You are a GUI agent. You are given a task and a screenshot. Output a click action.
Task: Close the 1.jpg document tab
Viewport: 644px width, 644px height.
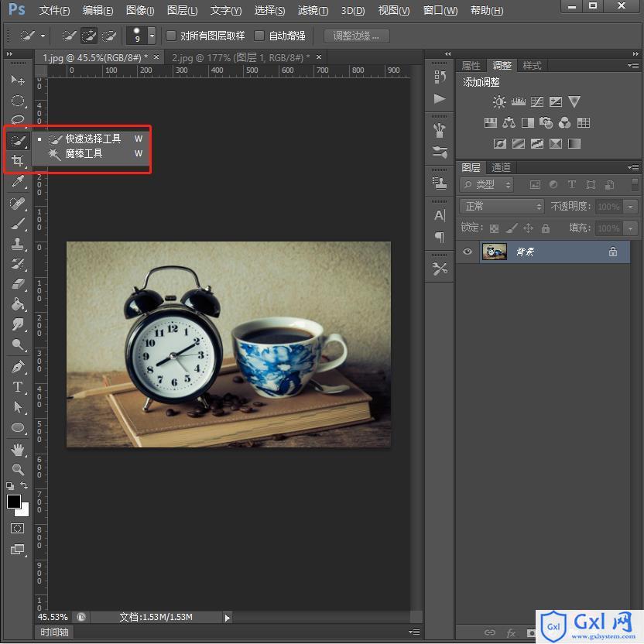pyautogui.click(x=156, y=57)
